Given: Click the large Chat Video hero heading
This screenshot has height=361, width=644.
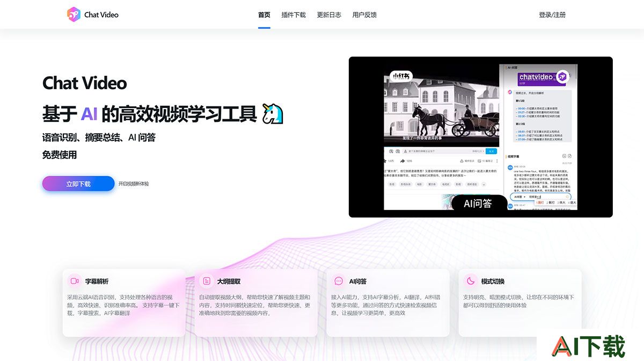Looking at the screenshot, I should click(85, 83).
